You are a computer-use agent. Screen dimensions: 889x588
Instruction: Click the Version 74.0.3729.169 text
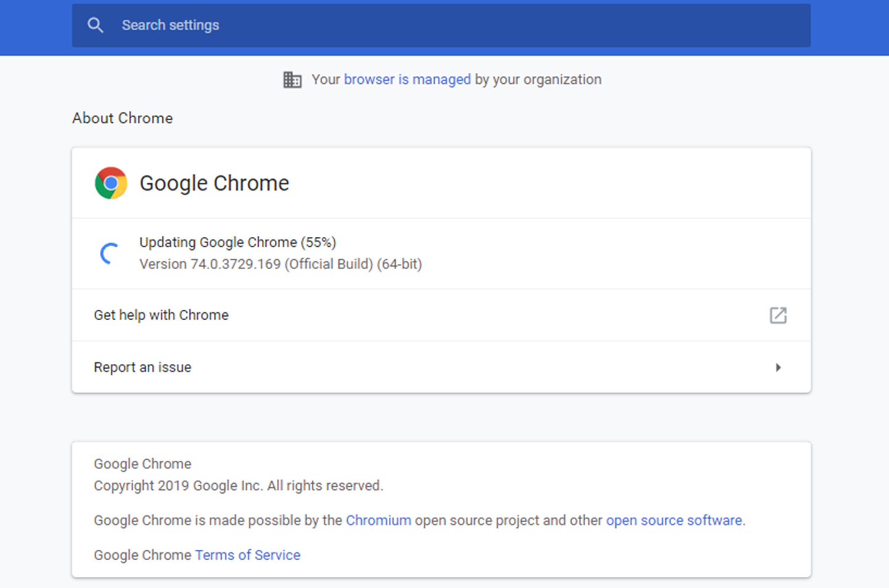(x=280, y=264)
